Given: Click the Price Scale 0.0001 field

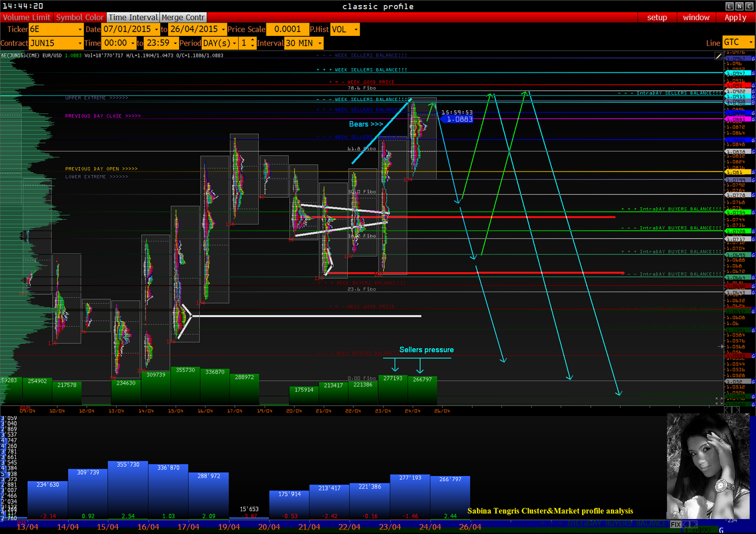Looking at the screenshot, I should click(287, 29).
